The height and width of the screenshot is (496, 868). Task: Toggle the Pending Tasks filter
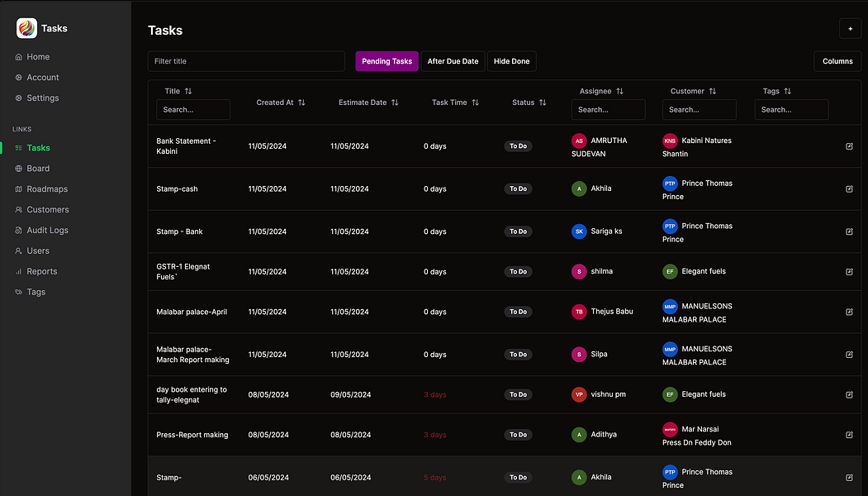387,60
